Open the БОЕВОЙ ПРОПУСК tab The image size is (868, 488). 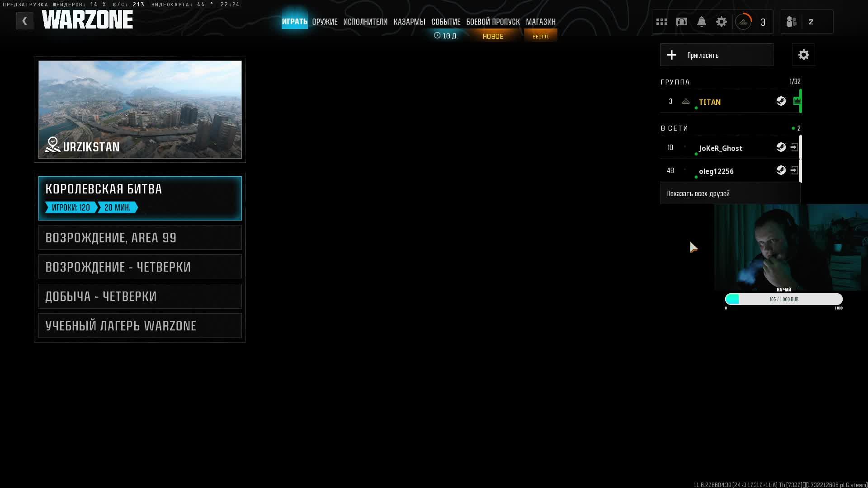(x=493, y=22)
